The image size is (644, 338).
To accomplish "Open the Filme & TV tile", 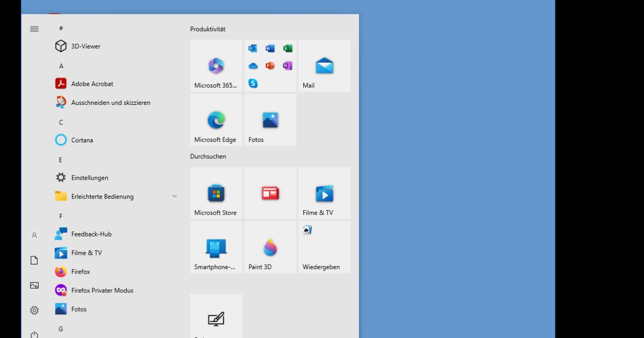I will (325, 193).
